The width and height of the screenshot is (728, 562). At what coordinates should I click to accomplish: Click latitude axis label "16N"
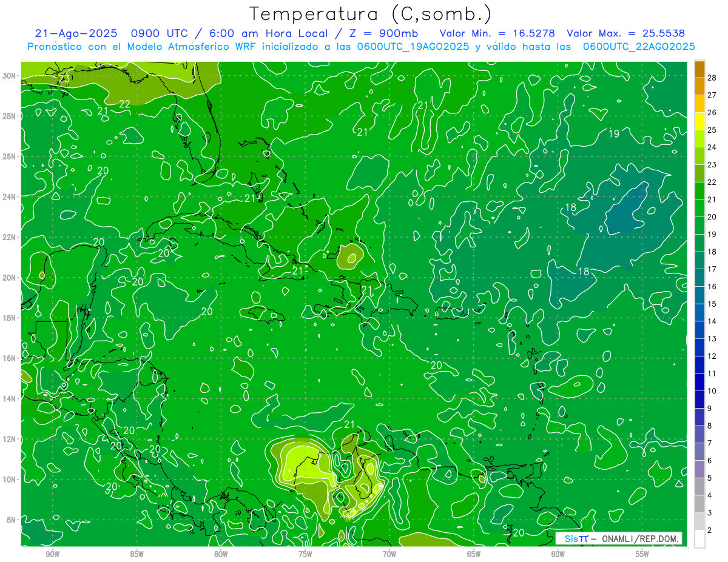pos(10,358)
